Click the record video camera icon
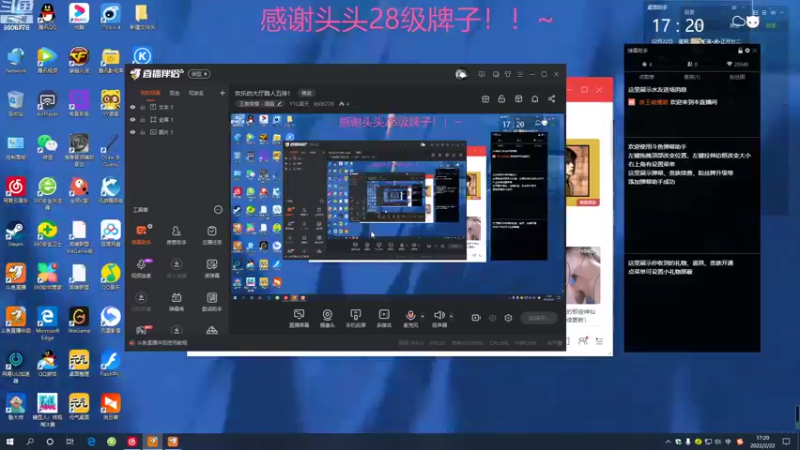Image resolution: width=800 pixels, height=450 pixels. click(x=476, y=318)
